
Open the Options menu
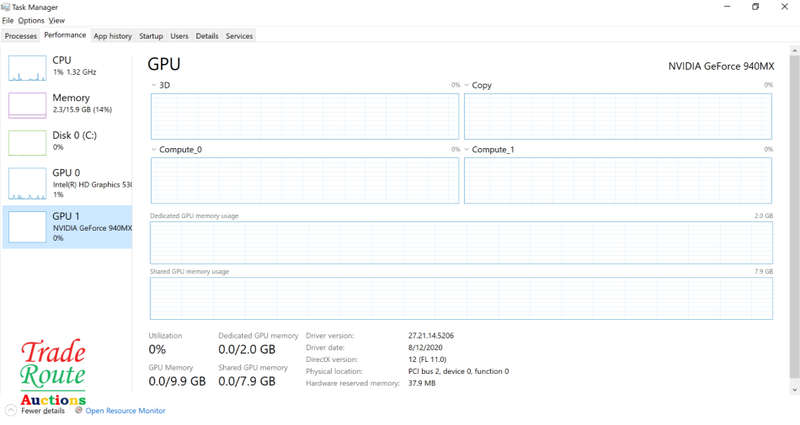(x=31, y=20)
